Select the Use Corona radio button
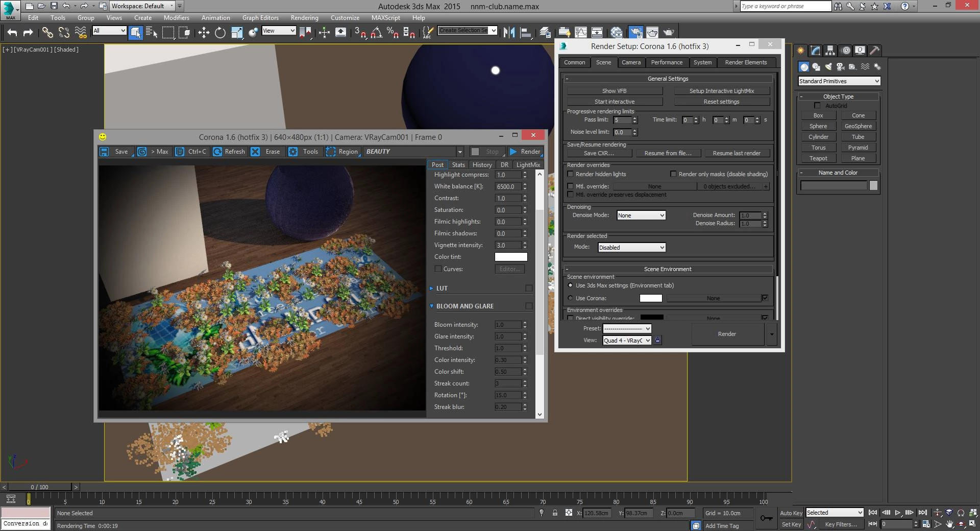980x531 pixels. coord(571,298)
